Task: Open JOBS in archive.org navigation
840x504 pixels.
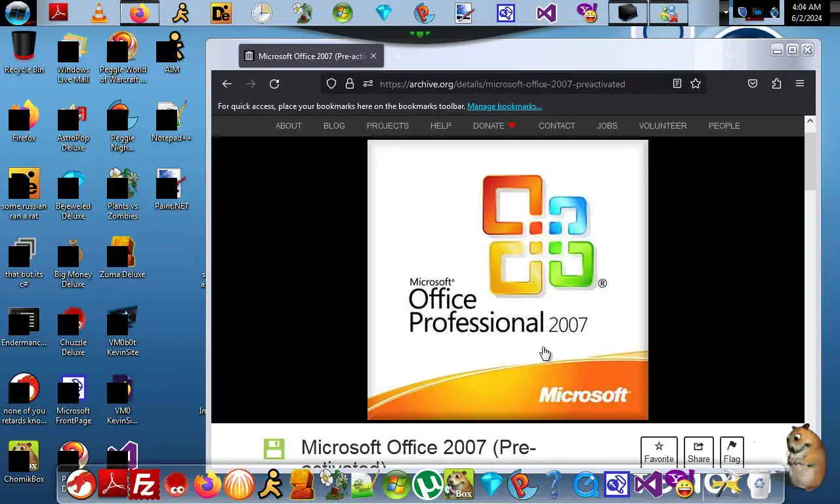Action: click(607, 126)
